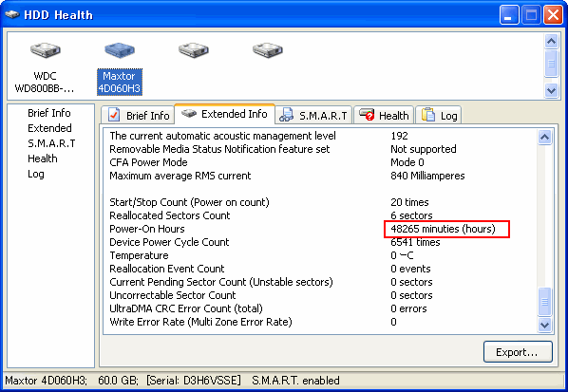Open the S.M.A.R.T tab
568x392 pixels.
pos(313,116)
